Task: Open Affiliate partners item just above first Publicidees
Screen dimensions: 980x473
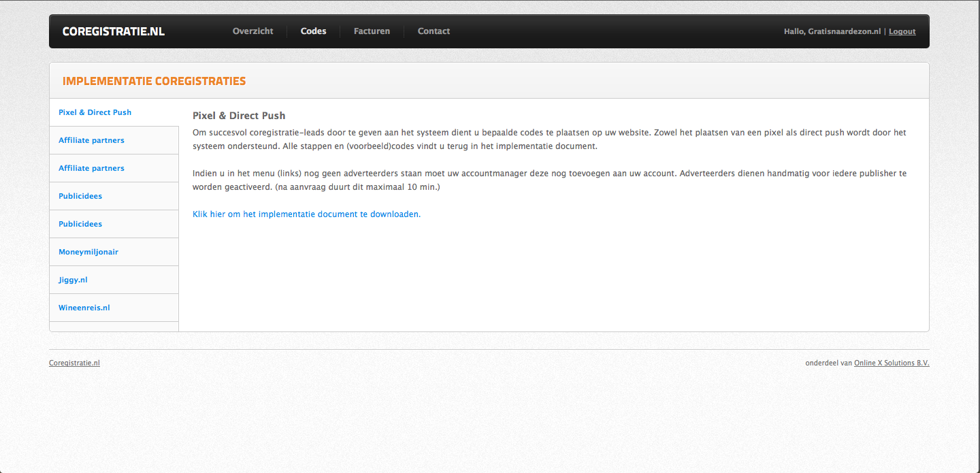Action: [x=114, y=168]
